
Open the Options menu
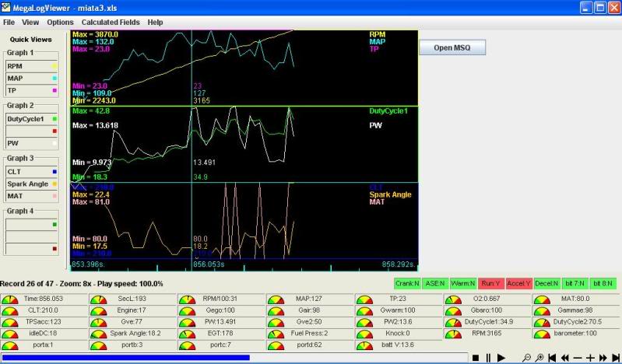click(60, 23)
